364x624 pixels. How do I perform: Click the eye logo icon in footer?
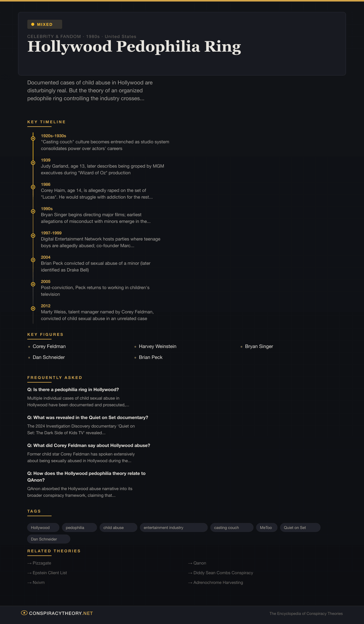(x=24, y=613)
